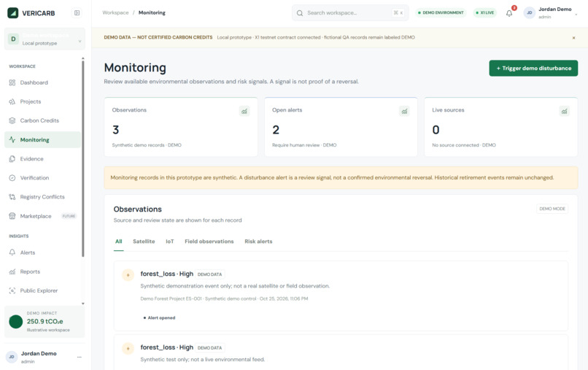Click the second forest_loss record icon
The height and width of the screenshot is (370, 588).
click(128, 349)
